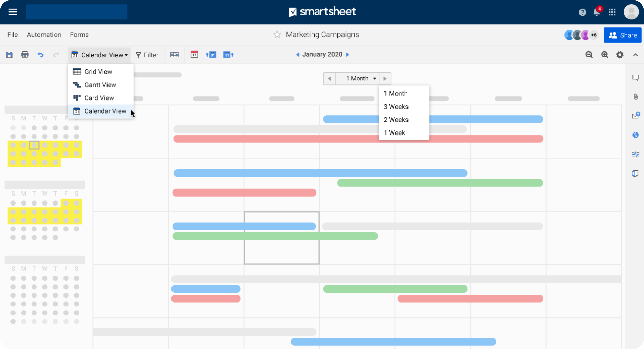Click the grid layout icon beside Filter
The image size is (644, 349).
175,55
